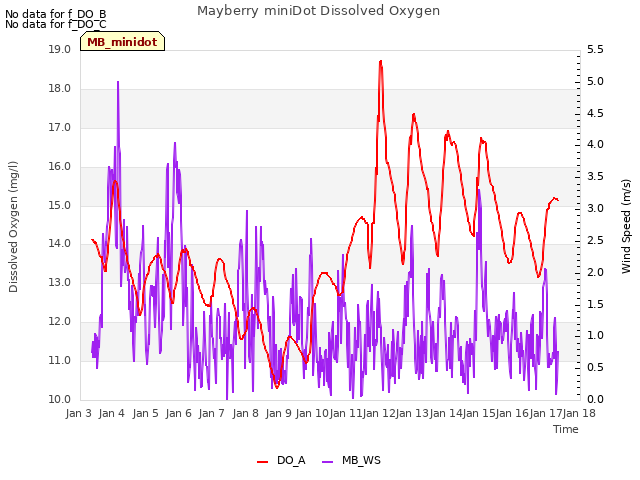Click the 14.0 left axis value
Screen dimensions: 640x480
coord(60,244)
